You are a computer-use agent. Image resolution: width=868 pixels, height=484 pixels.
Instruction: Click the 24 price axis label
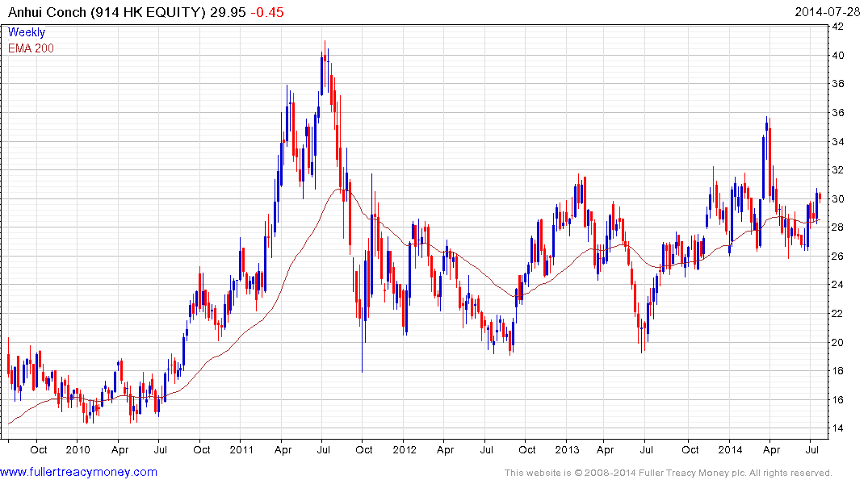838,285
